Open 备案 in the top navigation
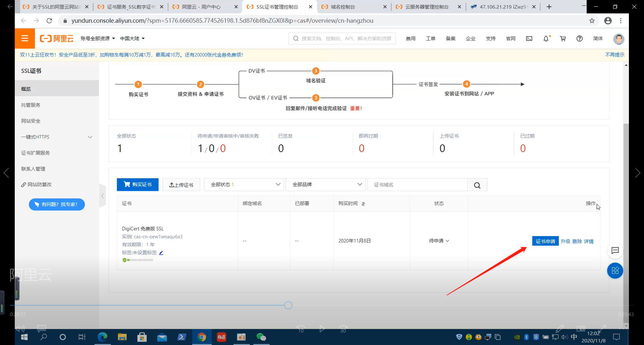644x345 pixels. 450,39
